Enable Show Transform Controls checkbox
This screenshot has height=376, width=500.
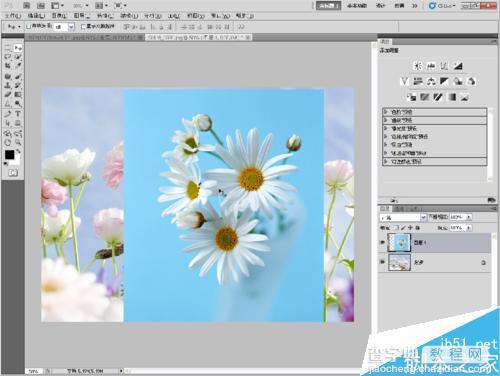pos(84,26)
